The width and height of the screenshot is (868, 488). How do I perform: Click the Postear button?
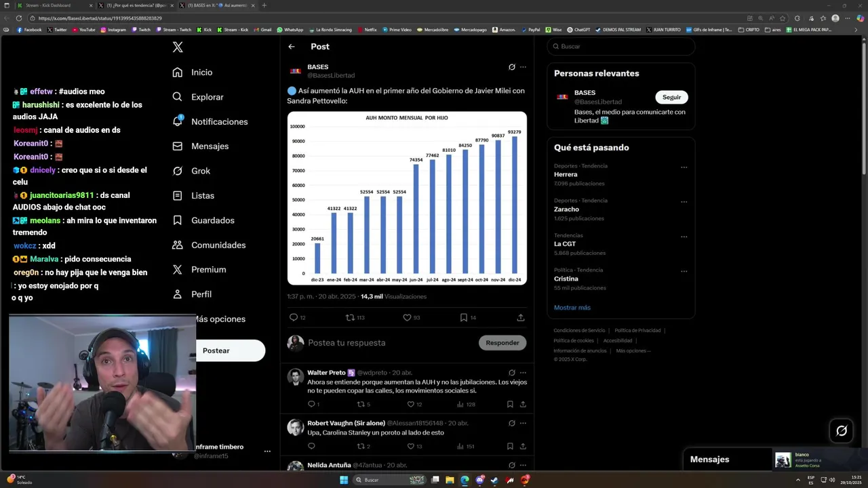click(x=231, y=350)
